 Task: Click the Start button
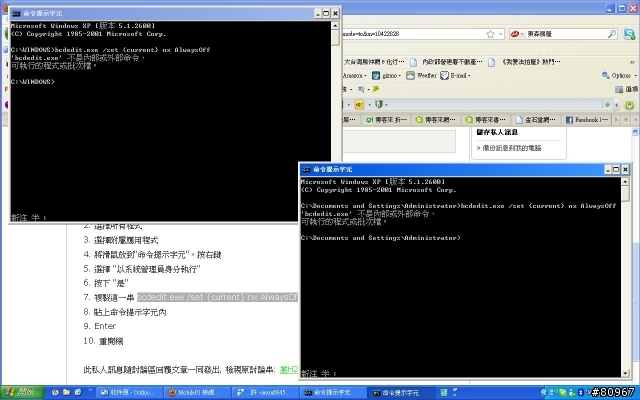coord(22,392)
